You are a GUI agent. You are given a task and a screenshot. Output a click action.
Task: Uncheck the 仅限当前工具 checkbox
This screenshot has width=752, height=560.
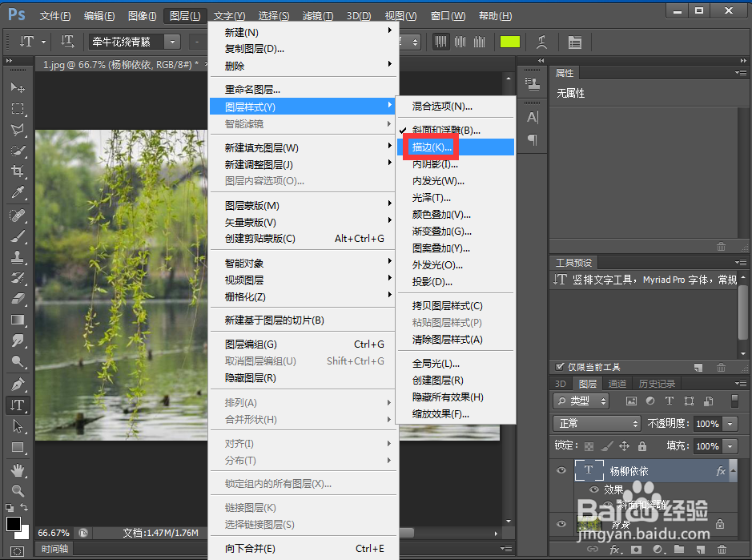click(x=559, y=366)
